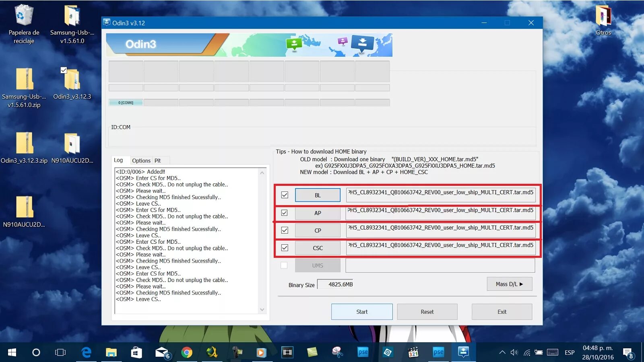Select the N910AUCU2D zip archive at bottom left
Screen dimensions: 644x362
24,212
